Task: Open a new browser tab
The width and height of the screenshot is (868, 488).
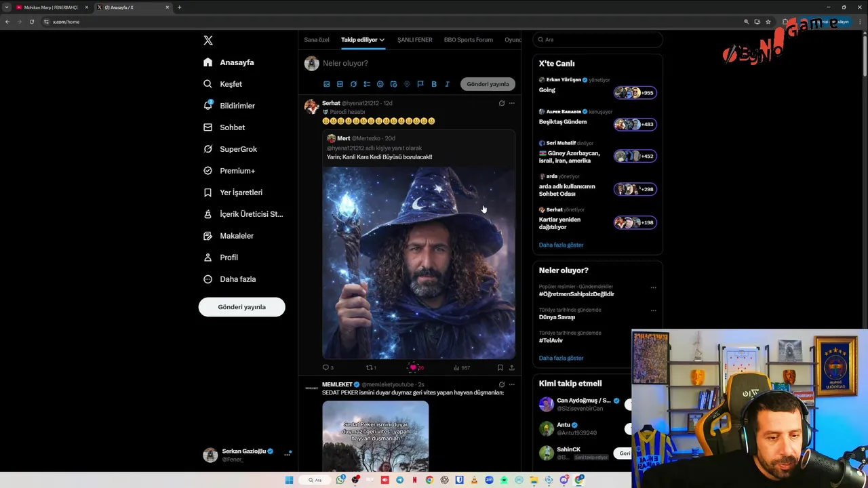Action: pyautogui.click(x=179, y=7)
